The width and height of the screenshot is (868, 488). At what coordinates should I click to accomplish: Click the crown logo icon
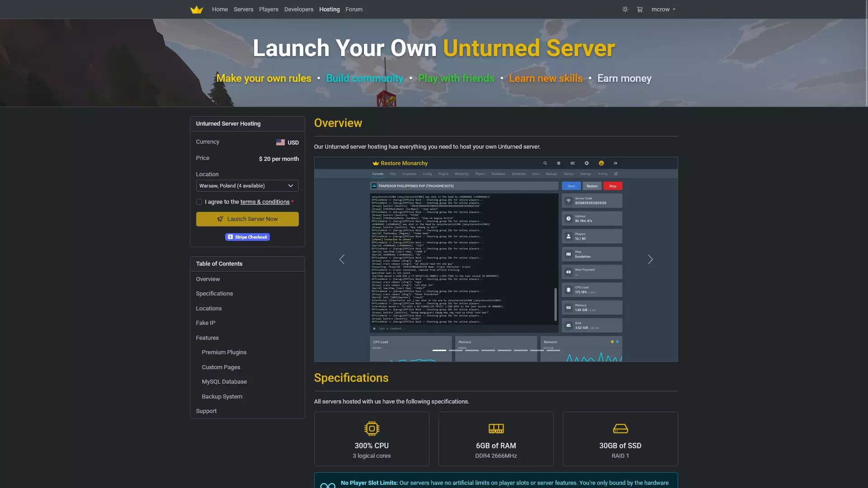197,9
